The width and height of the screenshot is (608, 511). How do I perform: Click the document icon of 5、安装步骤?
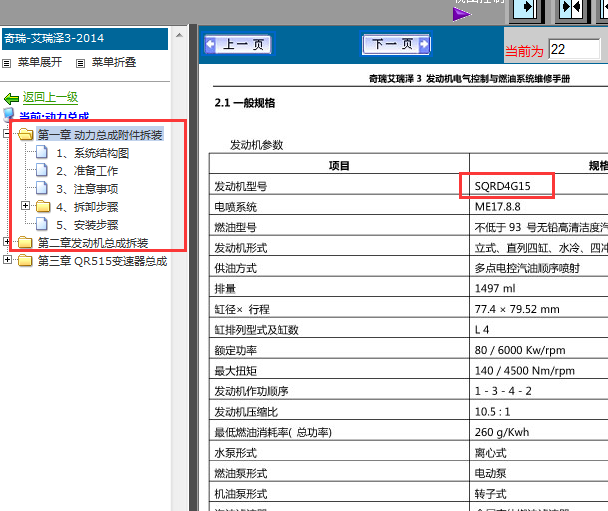point(42,224)
